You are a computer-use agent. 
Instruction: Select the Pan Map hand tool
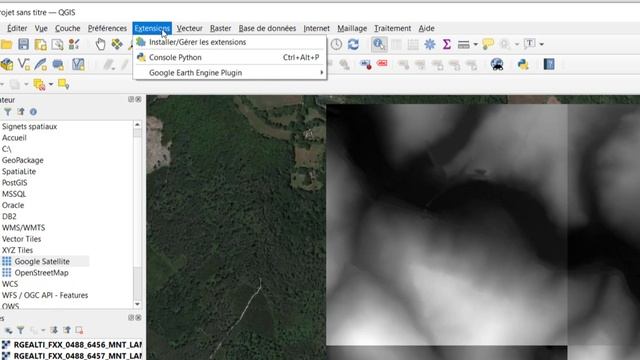[100, 44]
